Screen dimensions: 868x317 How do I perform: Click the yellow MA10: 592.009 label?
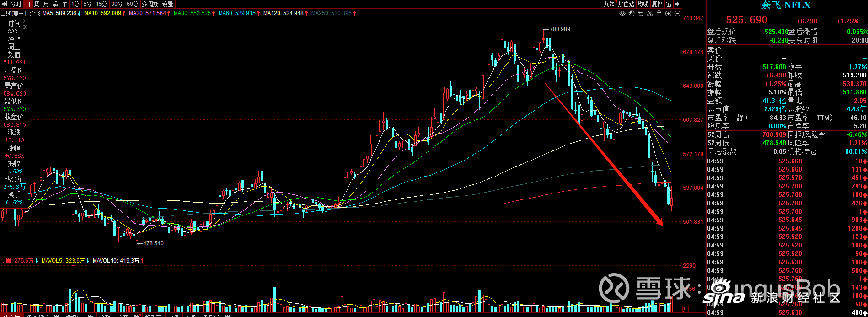103,13
